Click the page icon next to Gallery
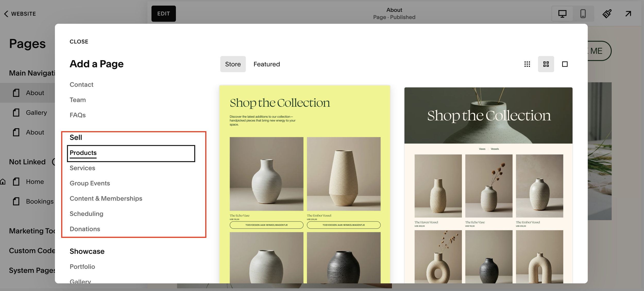The width and height of the screenshot is (644, 291). (x=16, y=112)
